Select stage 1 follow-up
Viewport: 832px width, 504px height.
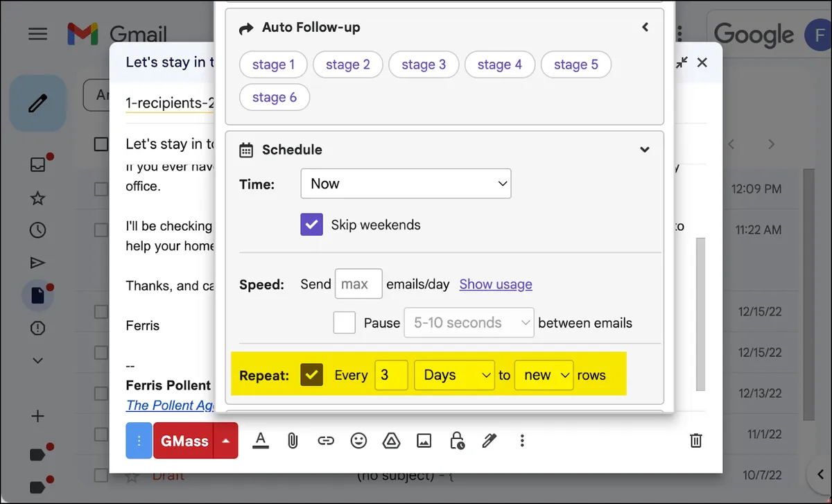273,64
